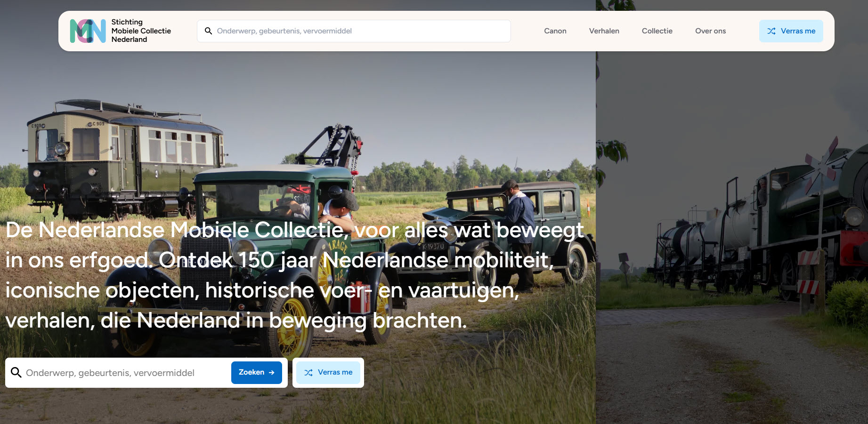Click the header Verras me button label
The width and height of the screenshot is (868, 424).
click(798, 31)
